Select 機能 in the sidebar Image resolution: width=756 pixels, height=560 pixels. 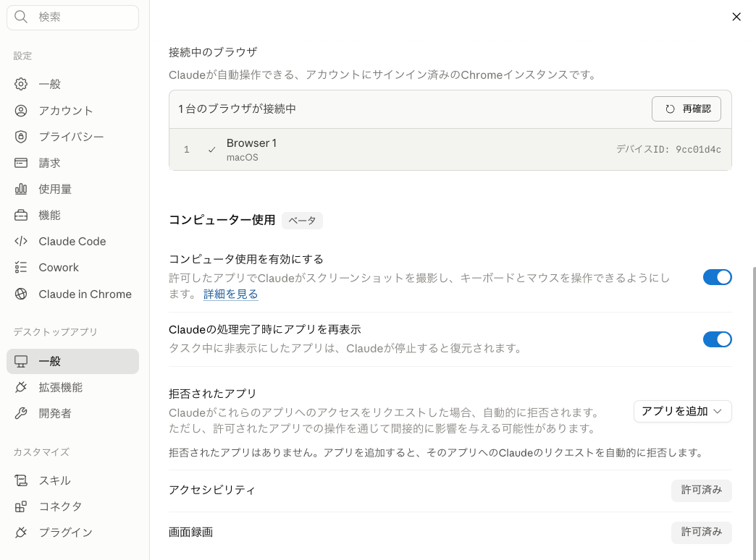73,215
